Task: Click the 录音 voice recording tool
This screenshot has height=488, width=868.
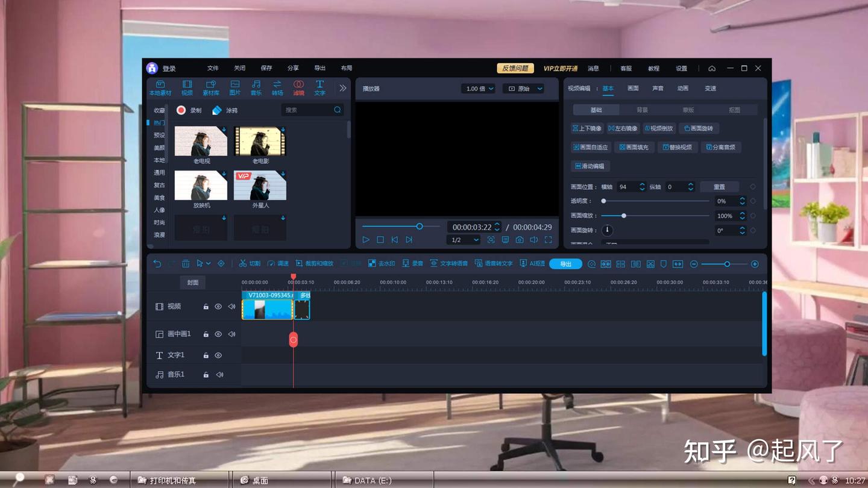Action: (x=413, y=264)
